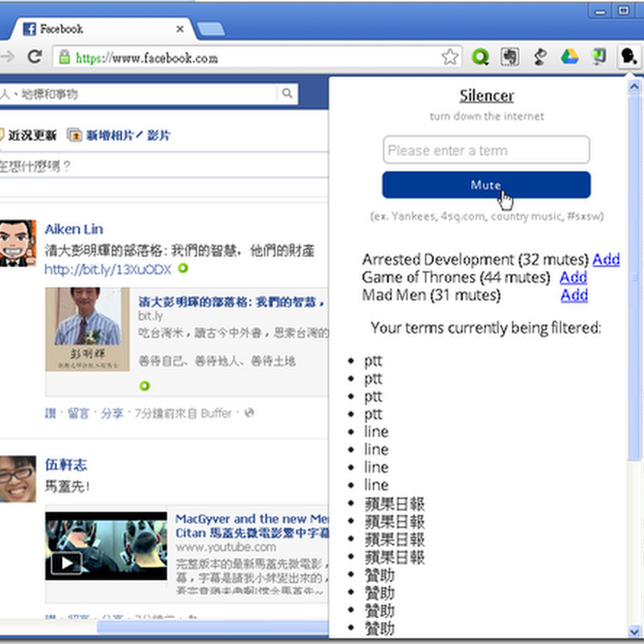This screenshot has height=644, width=644.
Task: Click 伍軒志's avatar photo
Action: [x=18, y=478]
